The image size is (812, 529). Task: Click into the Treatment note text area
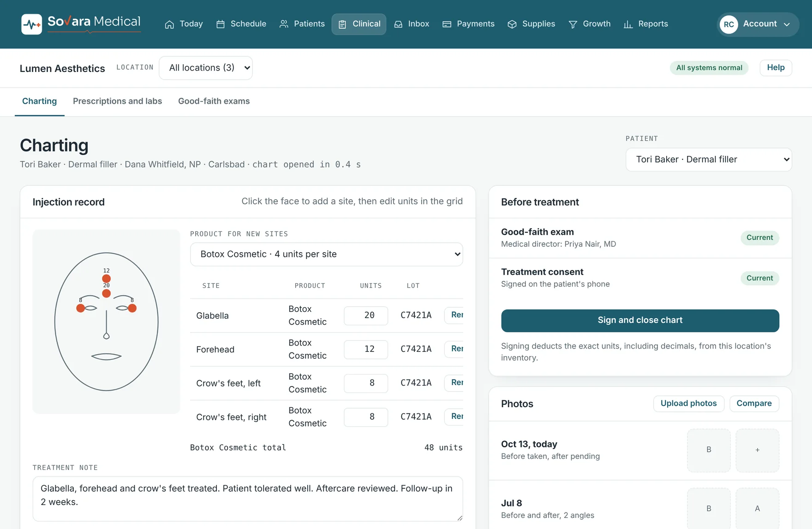point(248,499)
